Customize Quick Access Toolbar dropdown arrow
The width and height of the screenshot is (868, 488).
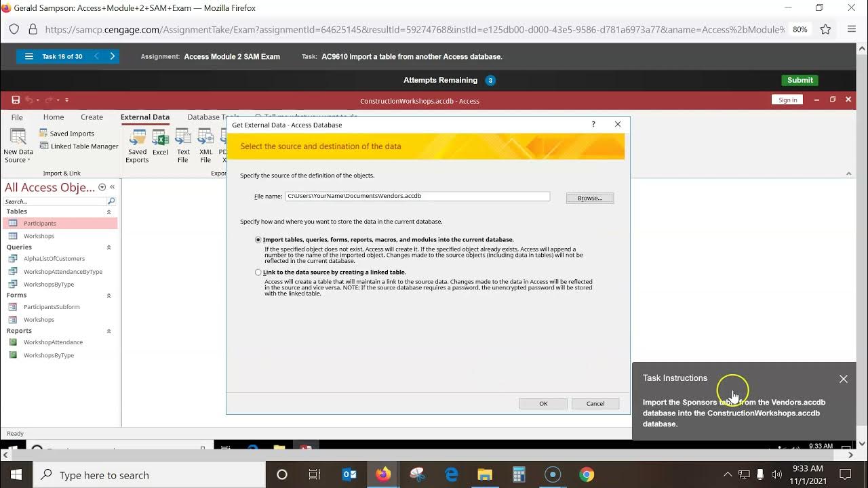[x=66, y=100]
